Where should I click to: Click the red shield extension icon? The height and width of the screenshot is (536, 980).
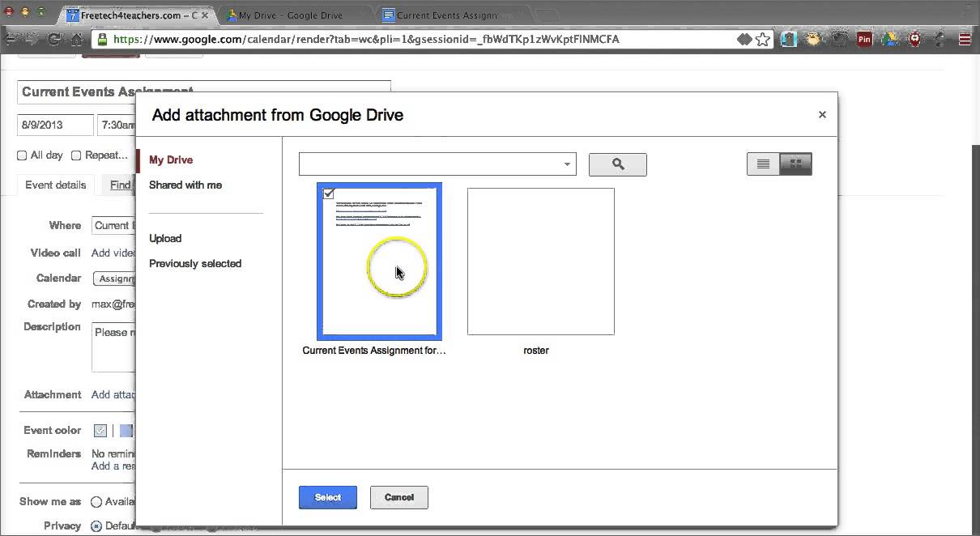tap(915, 39)
